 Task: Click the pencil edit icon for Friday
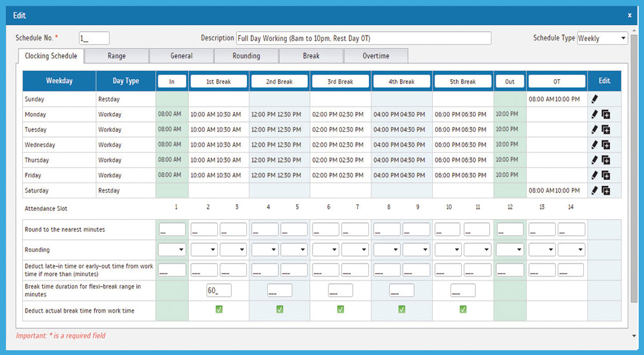point(595,175)
